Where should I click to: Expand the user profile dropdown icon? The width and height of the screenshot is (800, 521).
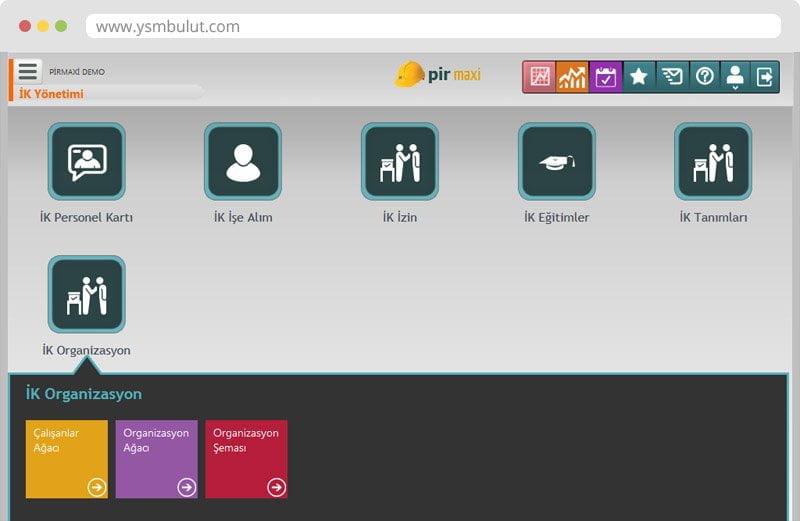tap(735, 77)
